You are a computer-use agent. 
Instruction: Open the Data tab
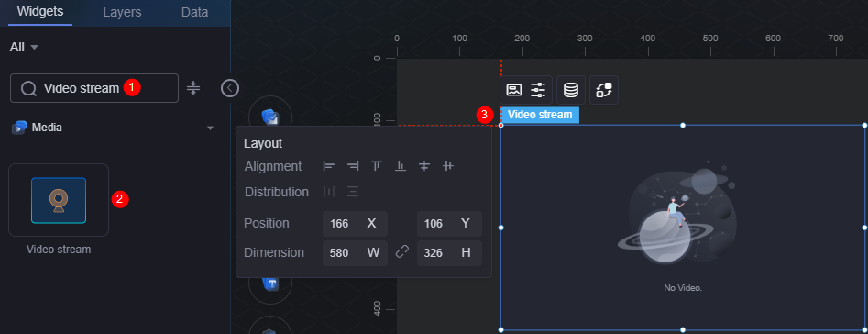coord(195,12)
